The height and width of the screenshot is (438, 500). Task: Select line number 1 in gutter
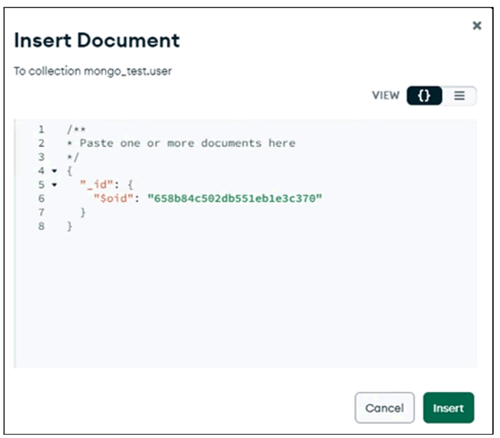[41, 129]
